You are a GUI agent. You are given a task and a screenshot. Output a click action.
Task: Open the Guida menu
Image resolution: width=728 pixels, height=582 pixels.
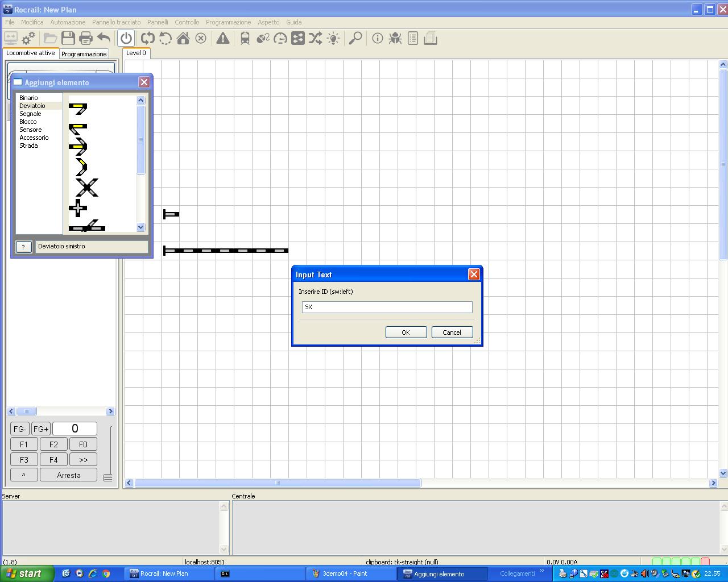tap(294, 22)
